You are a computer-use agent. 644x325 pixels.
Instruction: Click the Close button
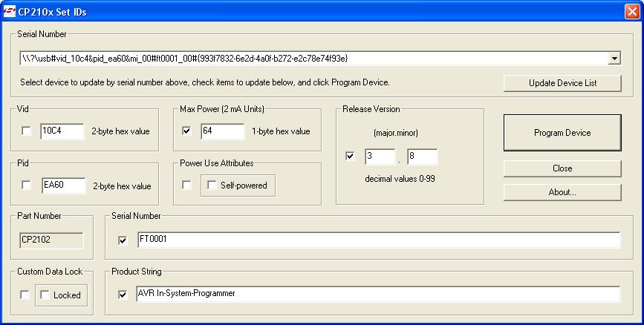pyautogui.click(x=562, y=168)
